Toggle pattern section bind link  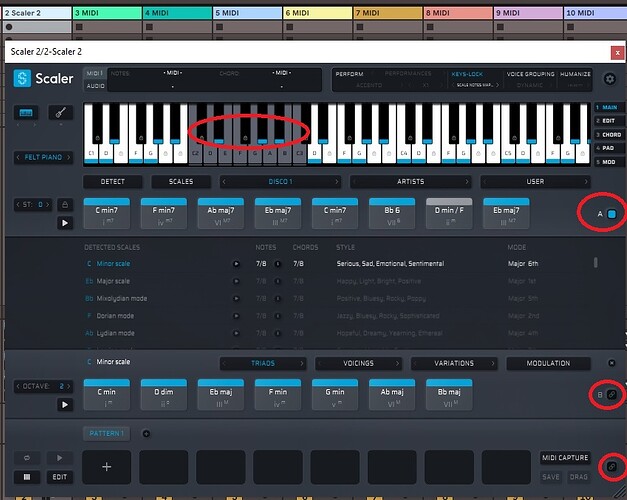point(611,466)
